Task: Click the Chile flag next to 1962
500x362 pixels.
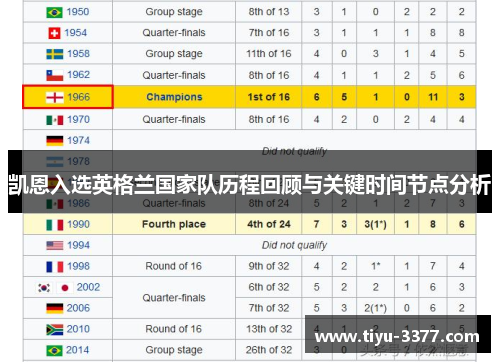Action: point(55,75)
